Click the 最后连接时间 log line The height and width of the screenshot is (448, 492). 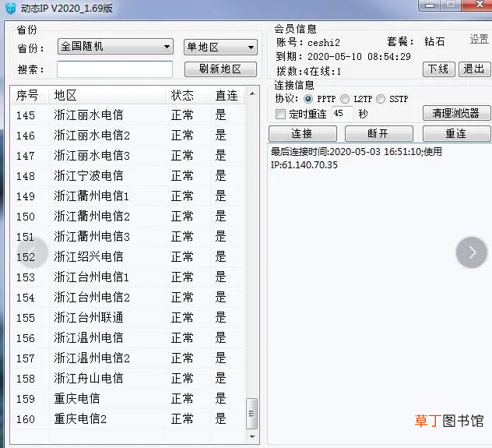coord(356,152)
